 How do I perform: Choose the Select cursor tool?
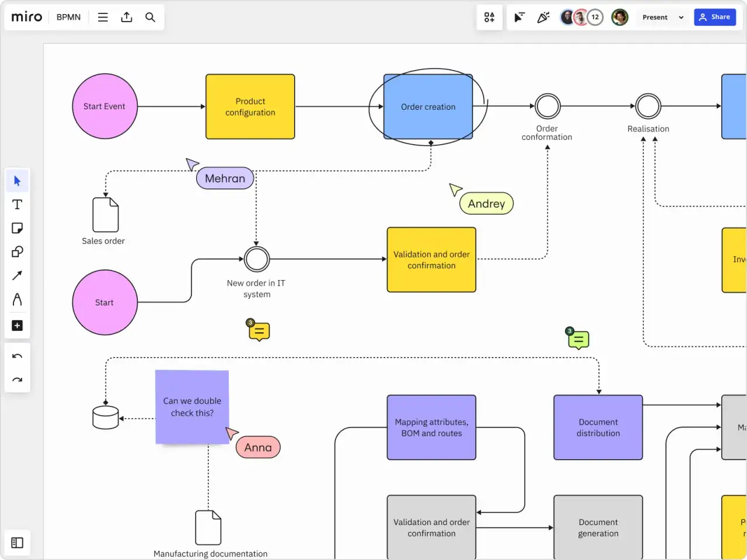[17, 181]
